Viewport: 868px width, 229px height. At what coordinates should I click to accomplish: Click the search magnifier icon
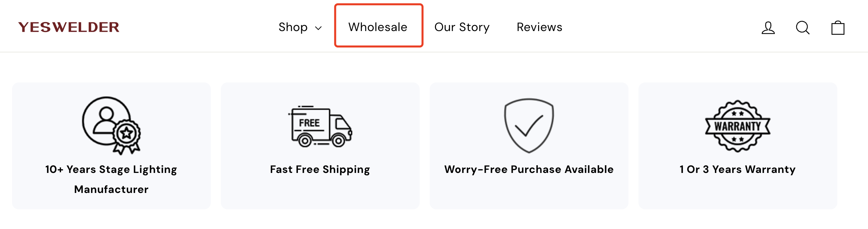(x=803, y=28)
